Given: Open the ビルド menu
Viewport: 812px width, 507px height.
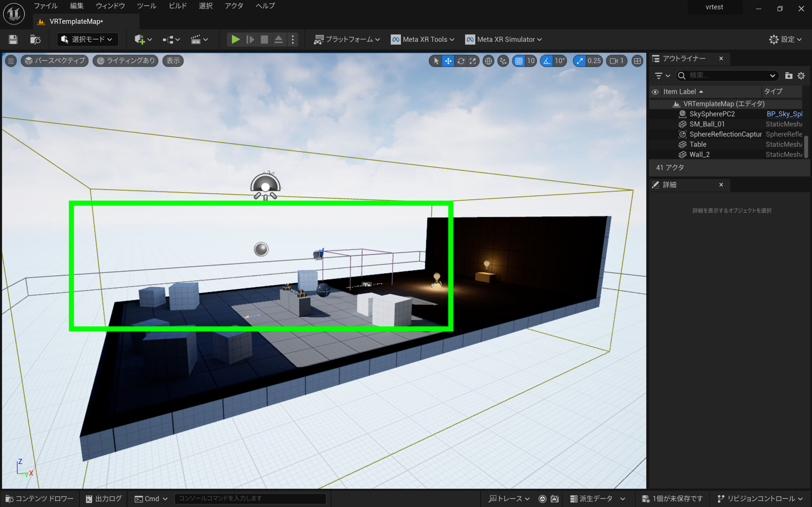Looking at the screenshot, I should 178,6.
